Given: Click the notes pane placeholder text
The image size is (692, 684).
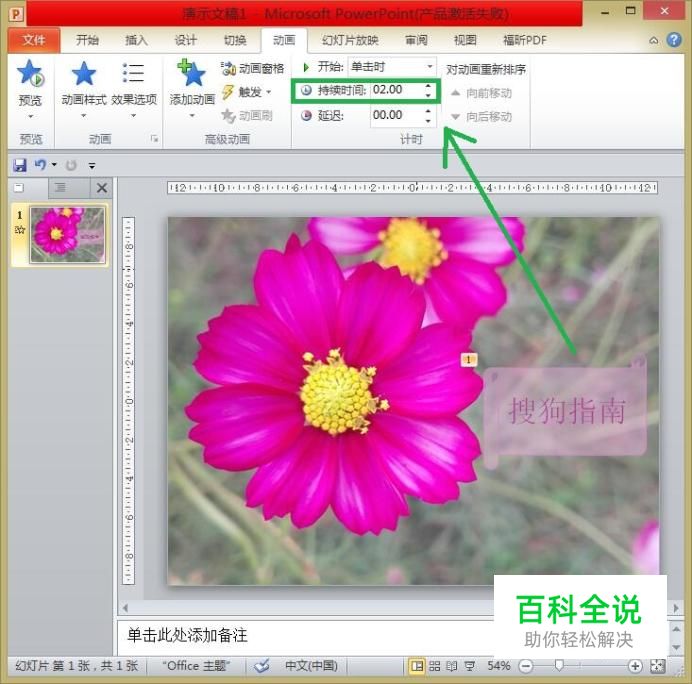Looking at the screenshot, I should (x=188, y=635).
